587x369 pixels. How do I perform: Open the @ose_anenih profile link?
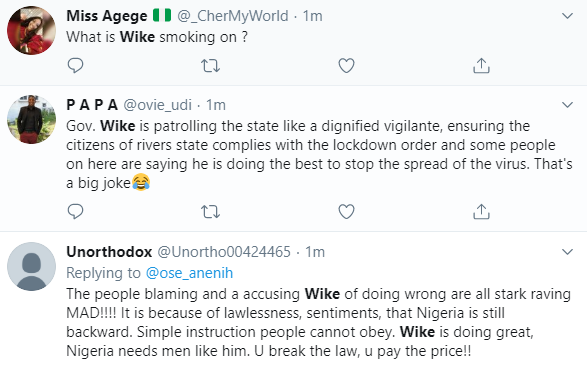click(x=189, y=273)
